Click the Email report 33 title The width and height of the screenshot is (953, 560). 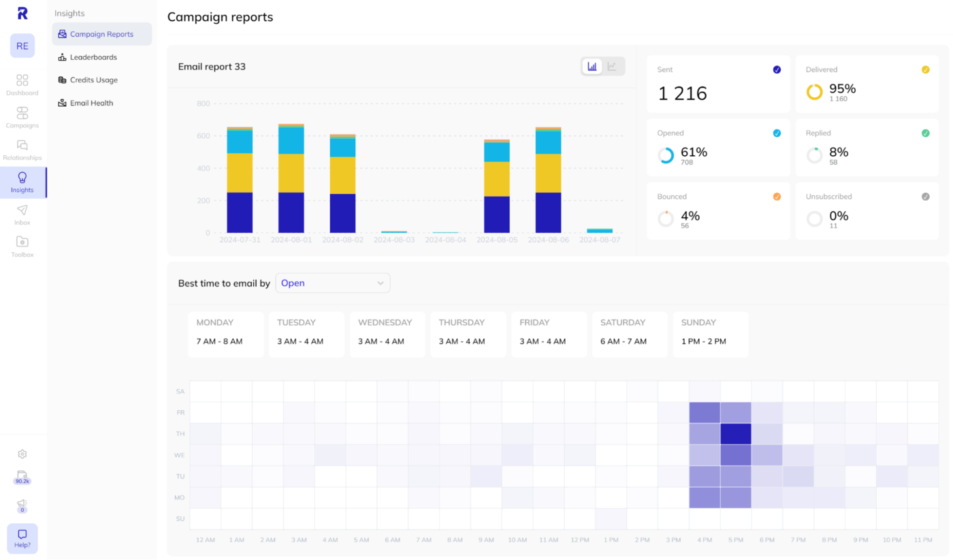212,67
